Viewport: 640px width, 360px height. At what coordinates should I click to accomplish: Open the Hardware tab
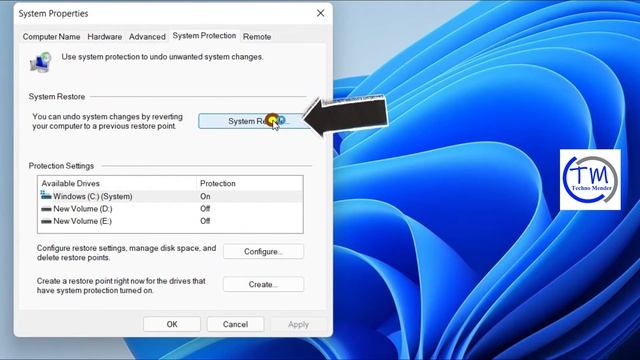click(x=104, y=37)
